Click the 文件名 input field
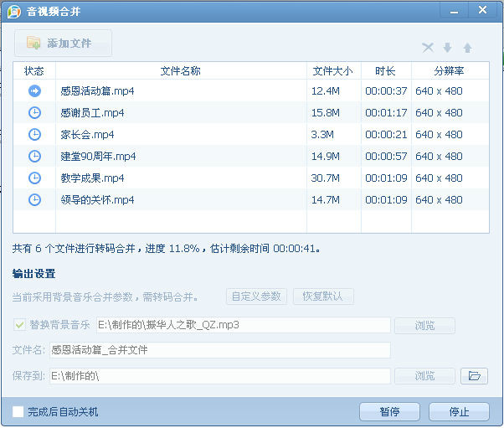This screenshot has height=428, width=504. coord(220,350)
